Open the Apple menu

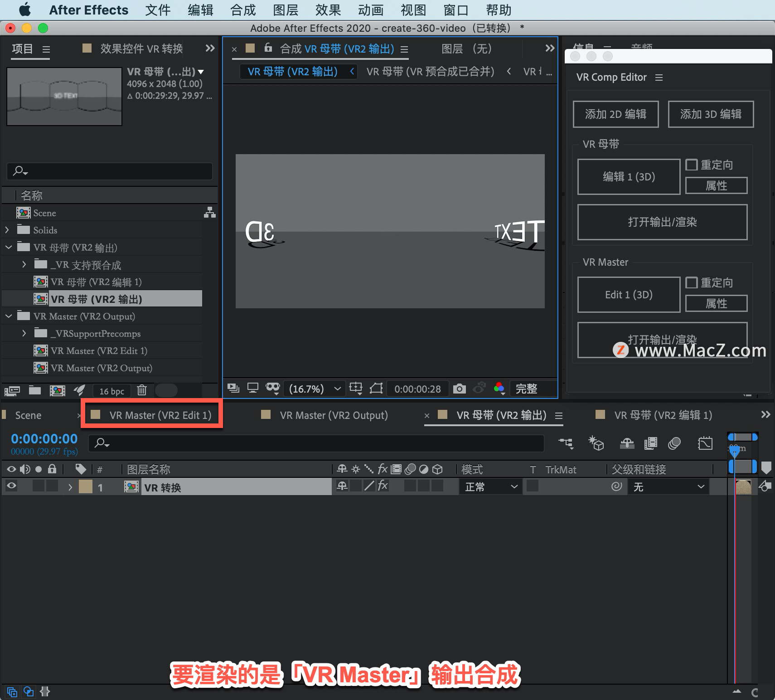point(25,10)
